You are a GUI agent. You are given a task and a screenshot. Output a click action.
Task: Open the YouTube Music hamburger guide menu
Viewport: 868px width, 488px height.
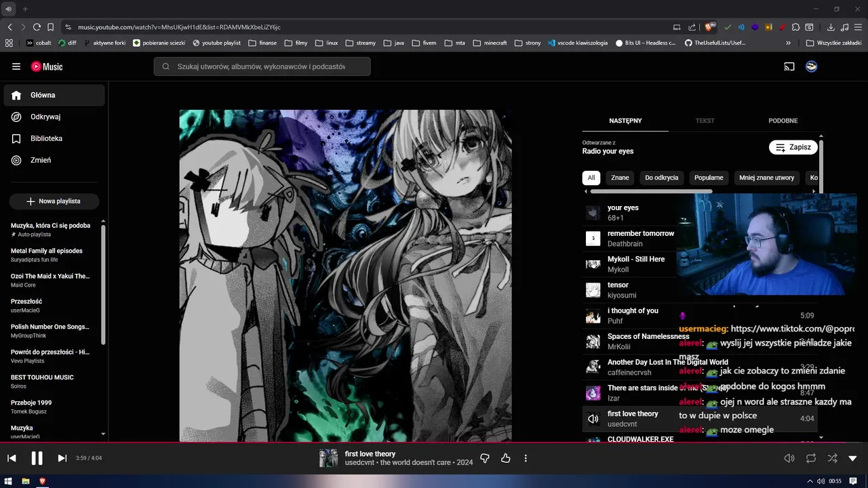click(16, 66)
